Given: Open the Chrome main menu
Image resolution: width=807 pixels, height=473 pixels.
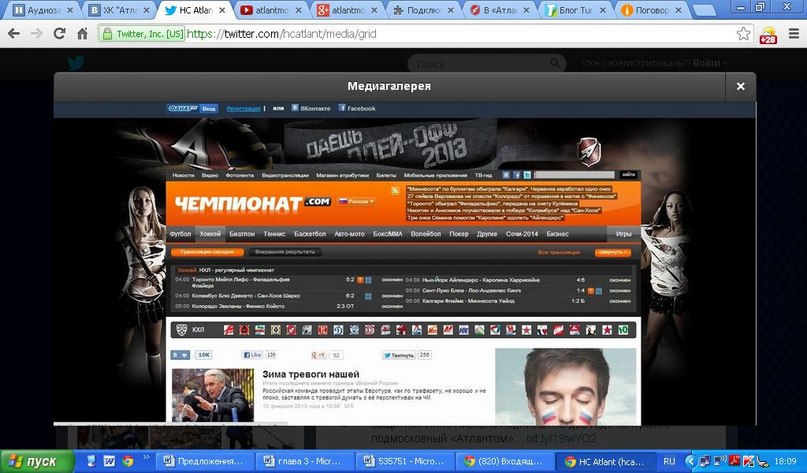Looking at the screenshot, I should tap(794, 34).
